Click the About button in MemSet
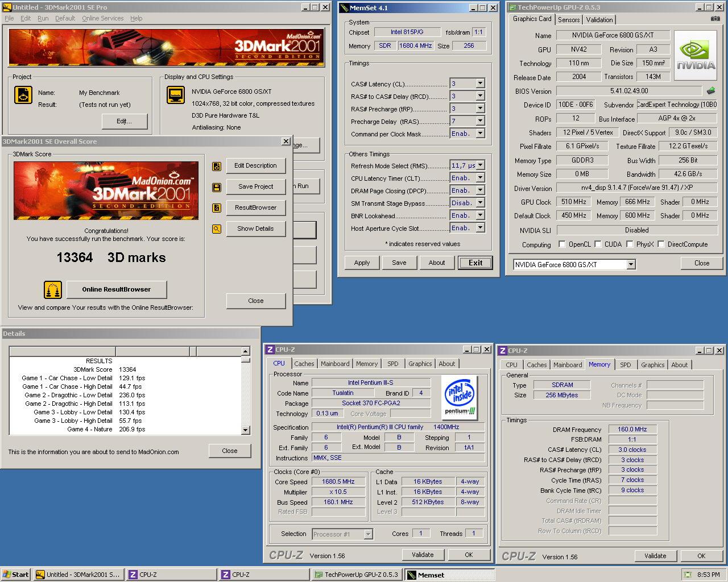 tap(437, 263)
